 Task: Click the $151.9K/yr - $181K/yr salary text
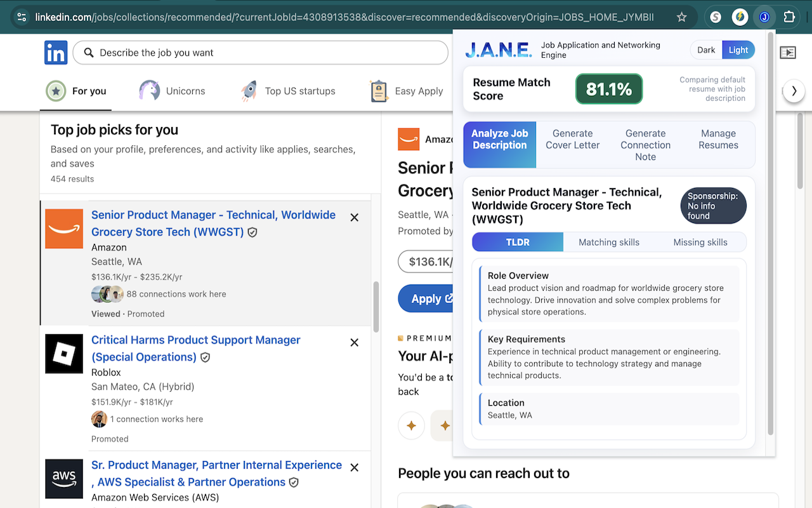click(132, 402)
